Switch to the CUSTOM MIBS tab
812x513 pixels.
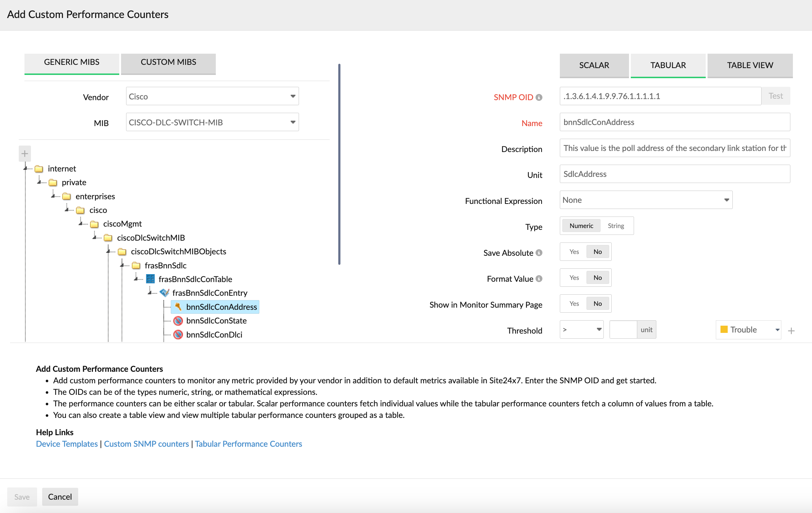pos(168,62)
